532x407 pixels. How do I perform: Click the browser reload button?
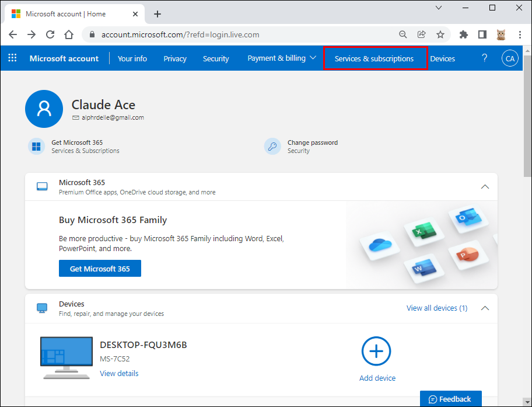pos(50,34)
